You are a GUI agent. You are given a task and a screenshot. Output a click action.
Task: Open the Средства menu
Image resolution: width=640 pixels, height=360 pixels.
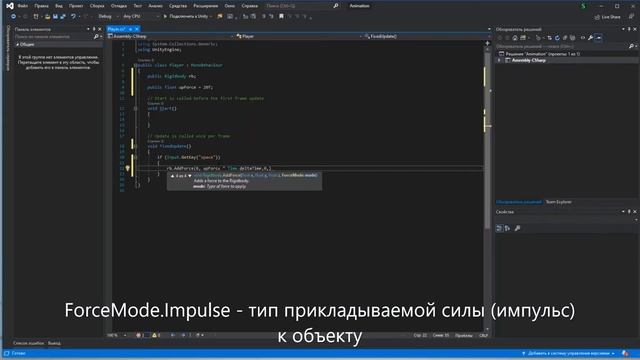[178, 6]
